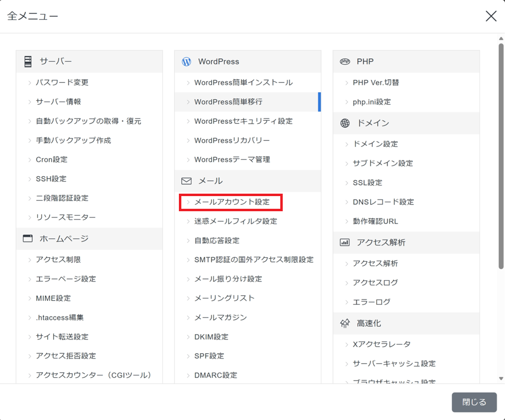Image resolution: width=505 pixels, height=420 pixels.
Task: Click the globe icon beside ドメイン heading
Action: click(345, 123)
